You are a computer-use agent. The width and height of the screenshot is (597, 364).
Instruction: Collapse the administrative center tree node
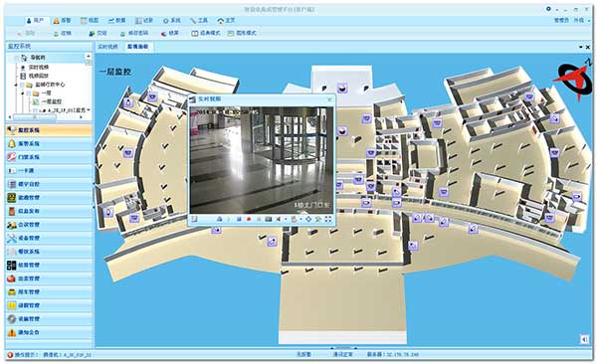click(x=17, y=85)
